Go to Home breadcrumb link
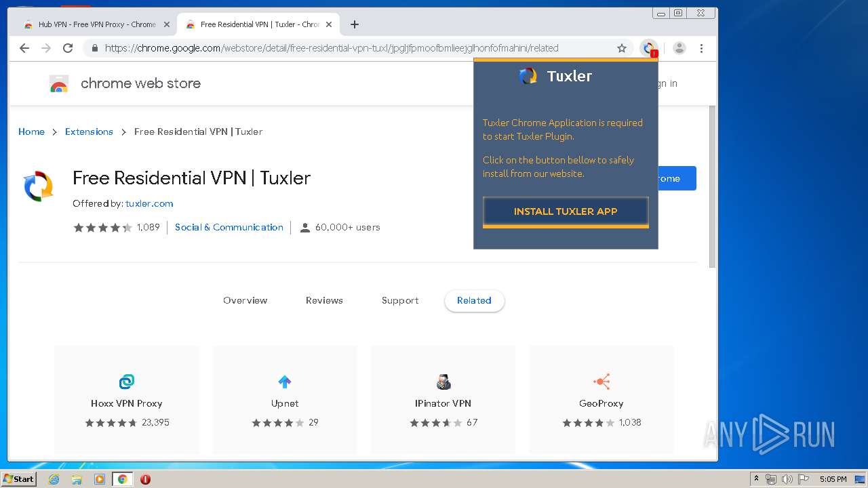 (x=31, y=131)
